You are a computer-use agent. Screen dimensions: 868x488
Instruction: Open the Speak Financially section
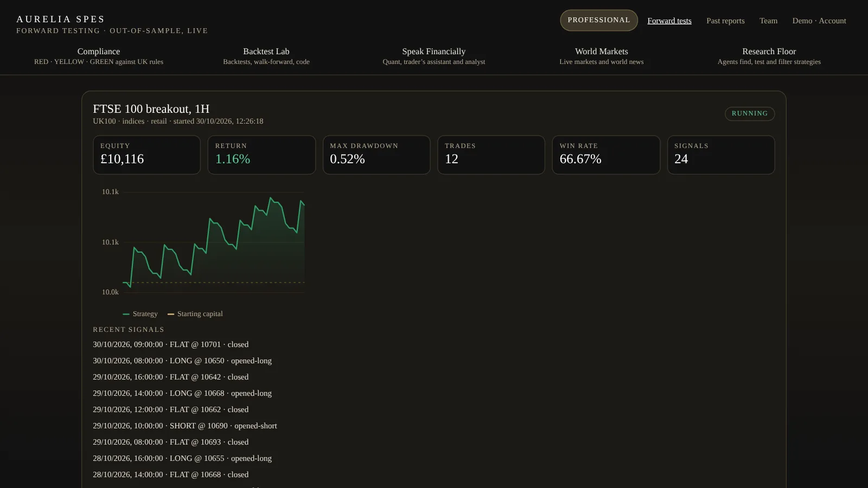[x=434, y=56]
